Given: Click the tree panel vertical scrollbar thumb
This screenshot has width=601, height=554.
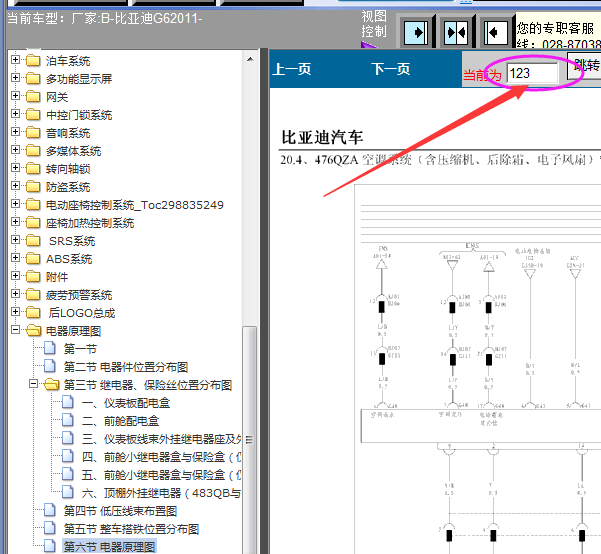Looking at the screenshot, I should (250, 440).
